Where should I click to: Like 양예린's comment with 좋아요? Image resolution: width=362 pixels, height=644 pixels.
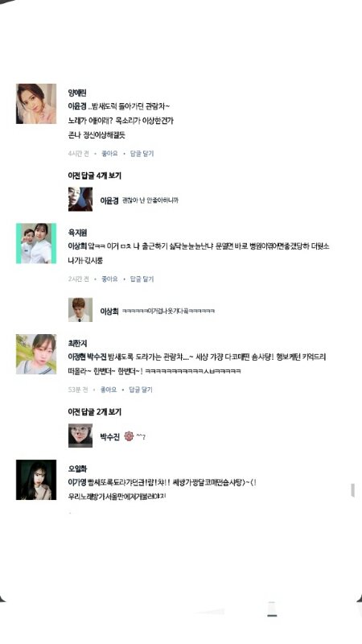(x=109, y=154)
